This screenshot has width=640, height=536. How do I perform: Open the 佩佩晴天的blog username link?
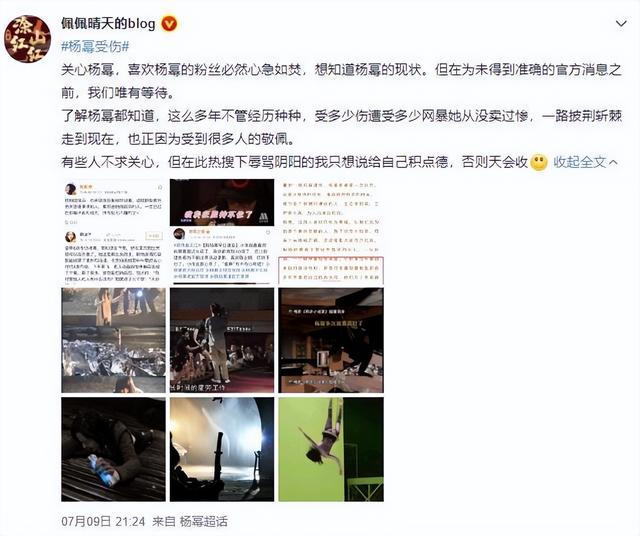(x=108, y=24)
